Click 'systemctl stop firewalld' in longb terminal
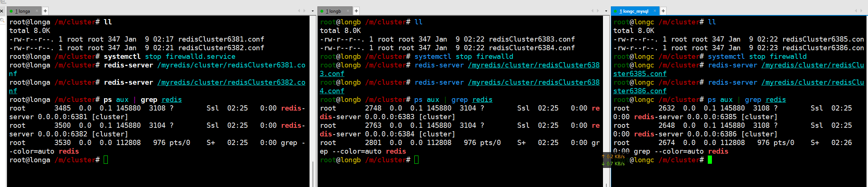868x187 pixels. pos(464,57)
